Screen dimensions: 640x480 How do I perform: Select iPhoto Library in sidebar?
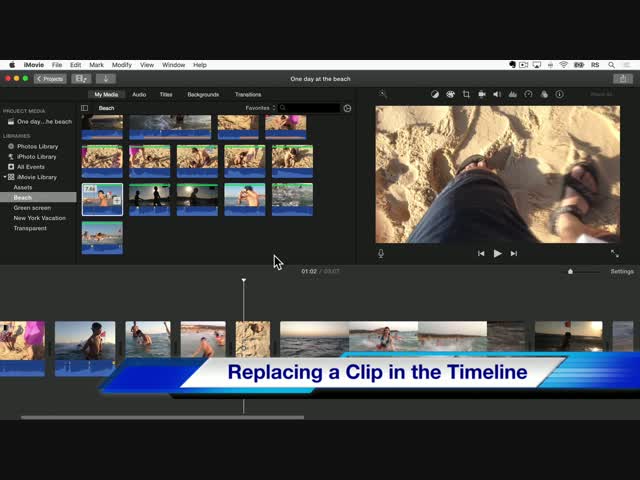coord(37,157)
